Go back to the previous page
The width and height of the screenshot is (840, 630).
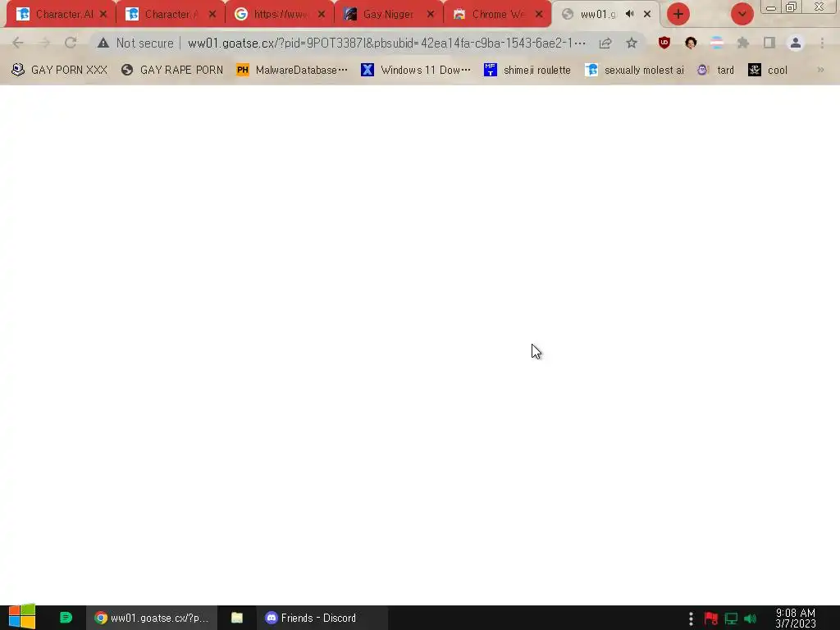click(18, 43)
